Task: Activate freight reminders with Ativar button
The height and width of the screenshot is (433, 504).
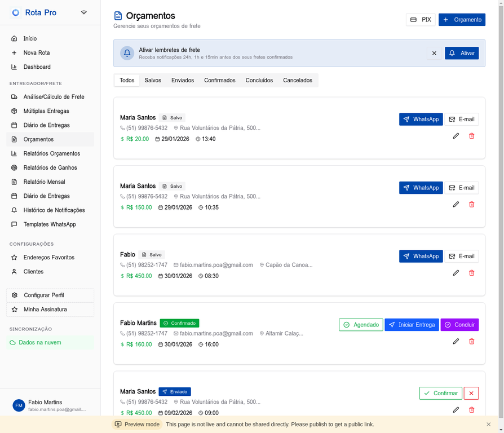Action: (461, 53)
